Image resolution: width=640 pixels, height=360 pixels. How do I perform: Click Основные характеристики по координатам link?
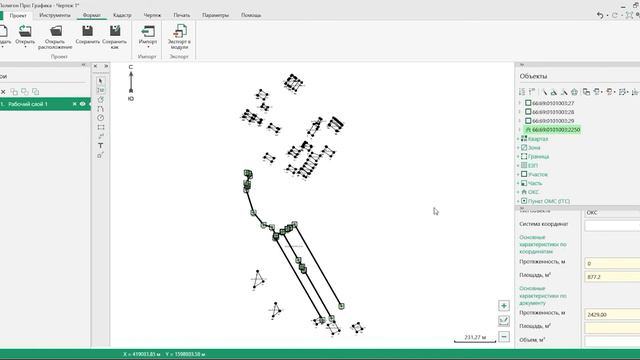click(543, 244)
